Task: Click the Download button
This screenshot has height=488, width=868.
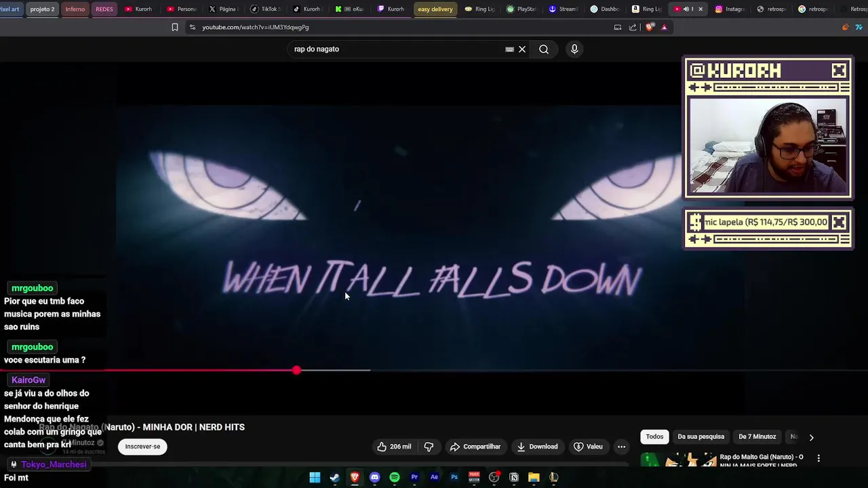Action: [x=537, y=447]
